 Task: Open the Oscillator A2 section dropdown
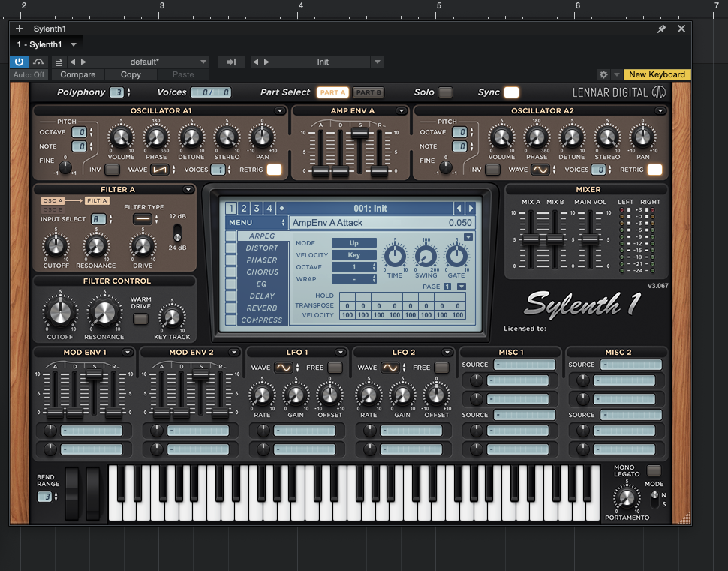[660, 110]
